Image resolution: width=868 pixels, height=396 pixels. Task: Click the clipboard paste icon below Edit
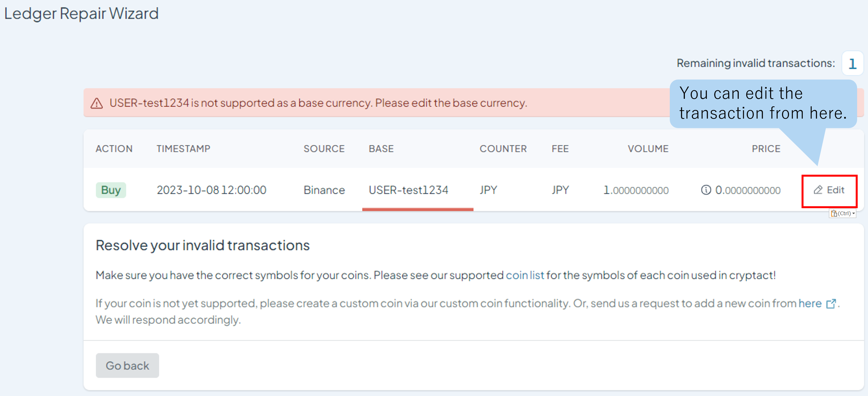coord(835,213)
